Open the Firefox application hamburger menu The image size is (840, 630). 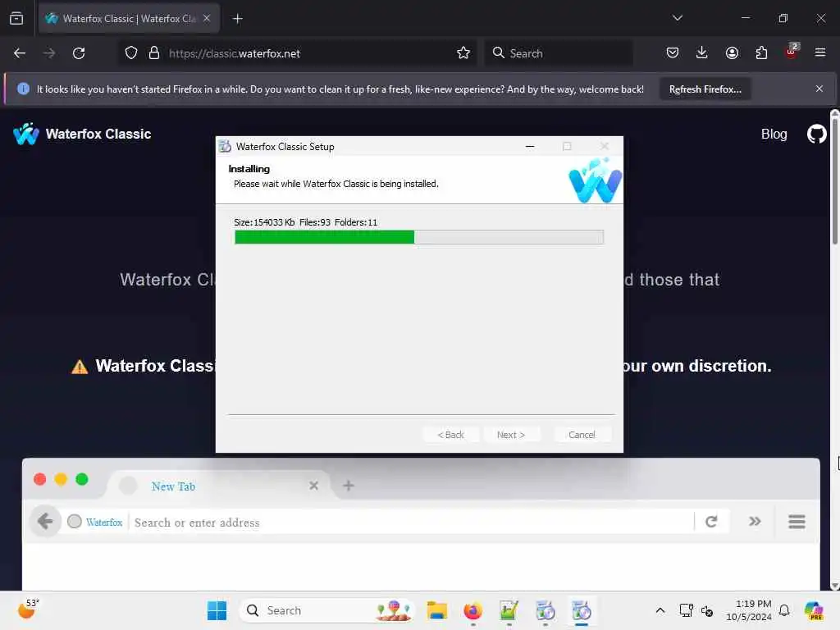820,52
